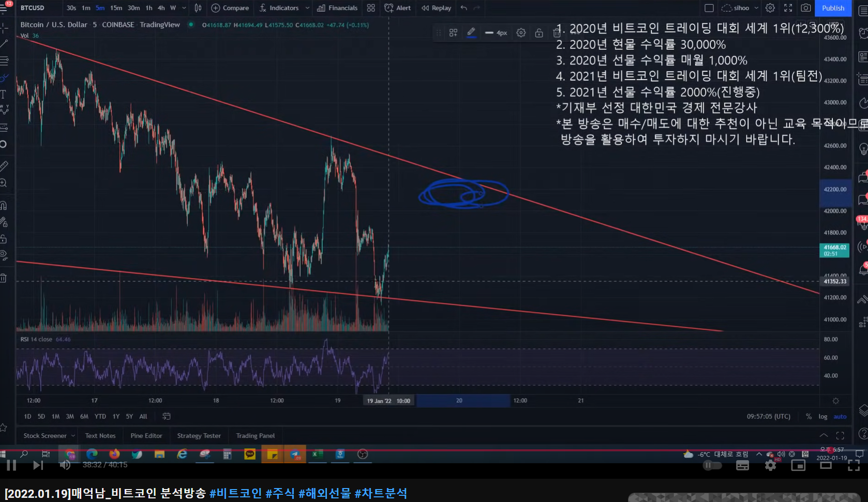Viewport: 868px width, 502px height.
Task: Open the candlestick chart style selector
Action: point(198,8)
